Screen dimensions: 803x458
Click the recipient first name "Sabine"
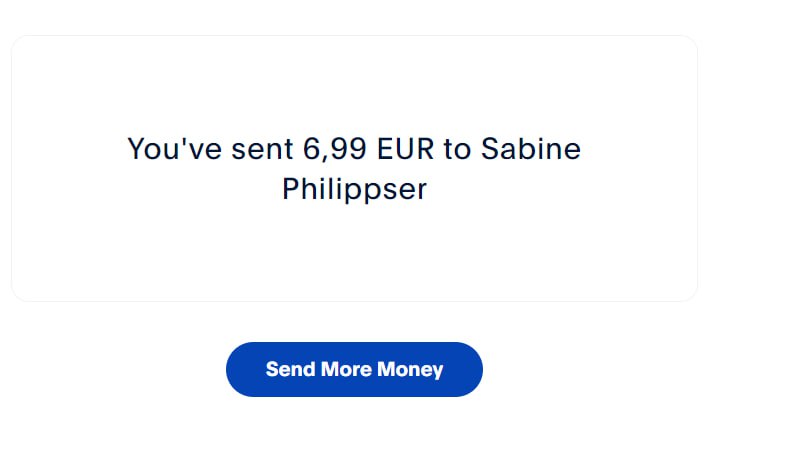tap(530, 150)
